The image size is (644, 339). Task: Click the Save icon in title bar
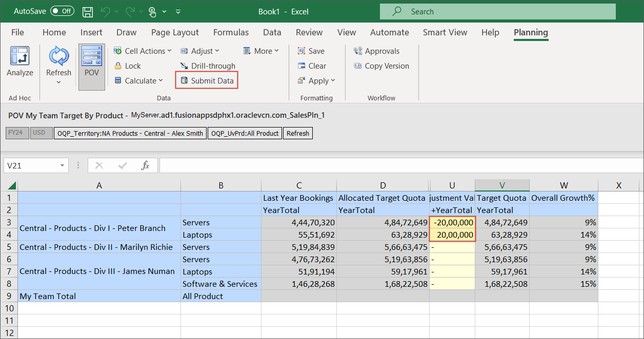click(x=88, y=11)
